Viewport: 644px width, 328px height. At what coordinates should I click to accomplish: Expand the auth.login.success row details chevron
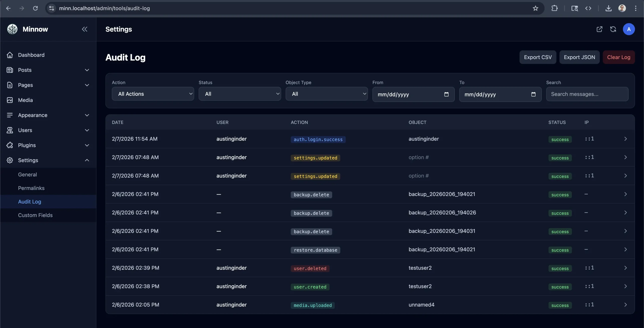point(625,139)
